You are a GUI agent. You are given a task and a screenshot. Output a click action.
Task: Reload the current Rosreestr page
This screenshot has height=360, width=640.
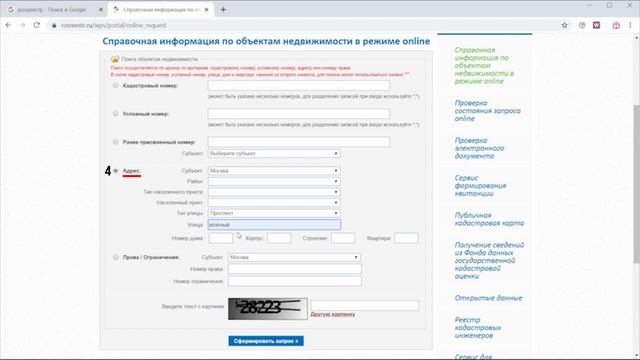click(x=37, y=25)
